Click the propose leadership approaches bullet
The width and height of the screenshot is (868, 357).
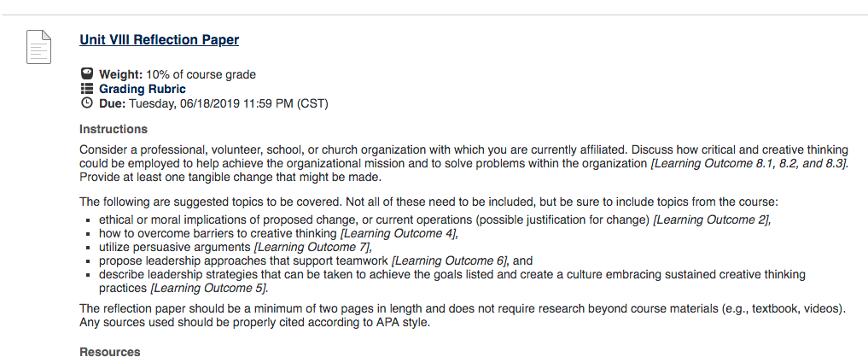point(316,260)
